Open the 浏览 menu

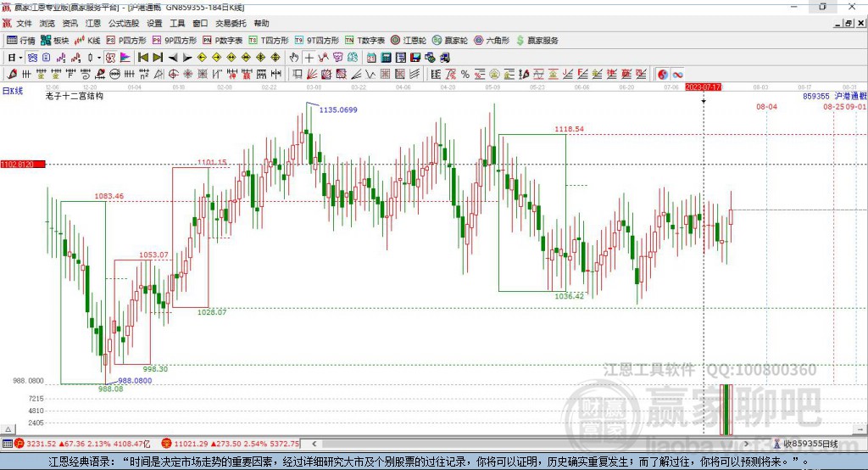pos(47,23)
